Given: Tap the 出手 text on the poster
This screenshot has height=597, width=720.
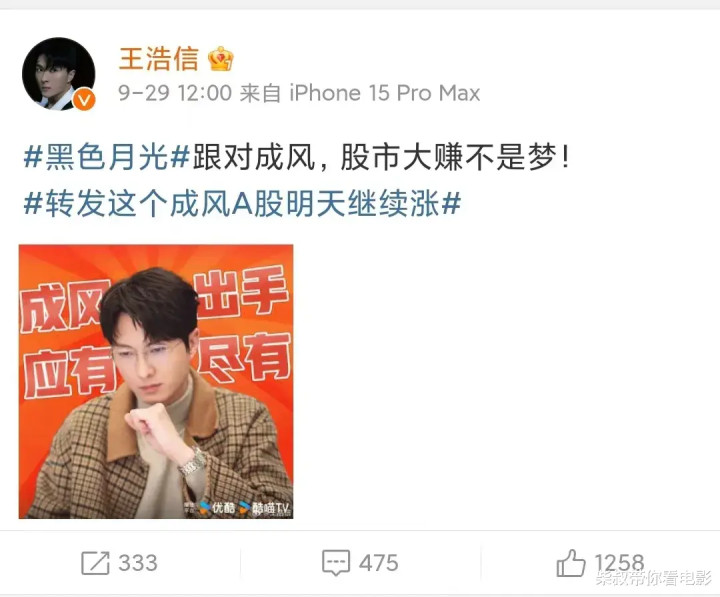Looking at the screenshot, I should (242, 292).
